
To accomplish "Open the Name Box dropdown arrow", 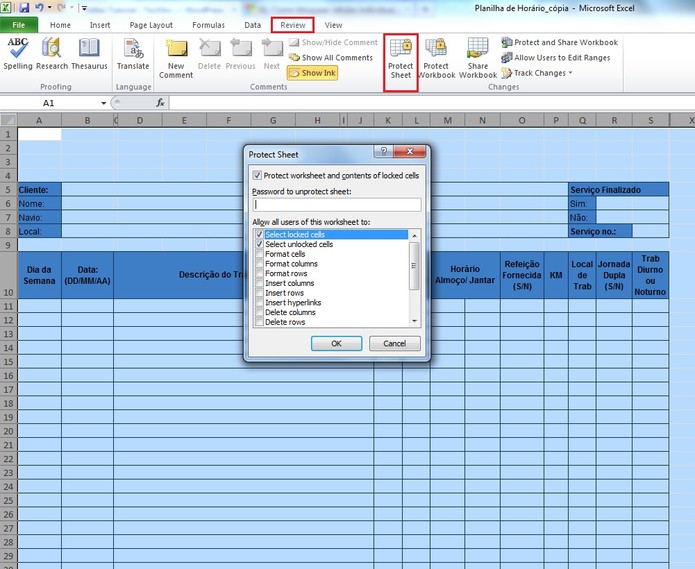I will (x=104, y=103).
